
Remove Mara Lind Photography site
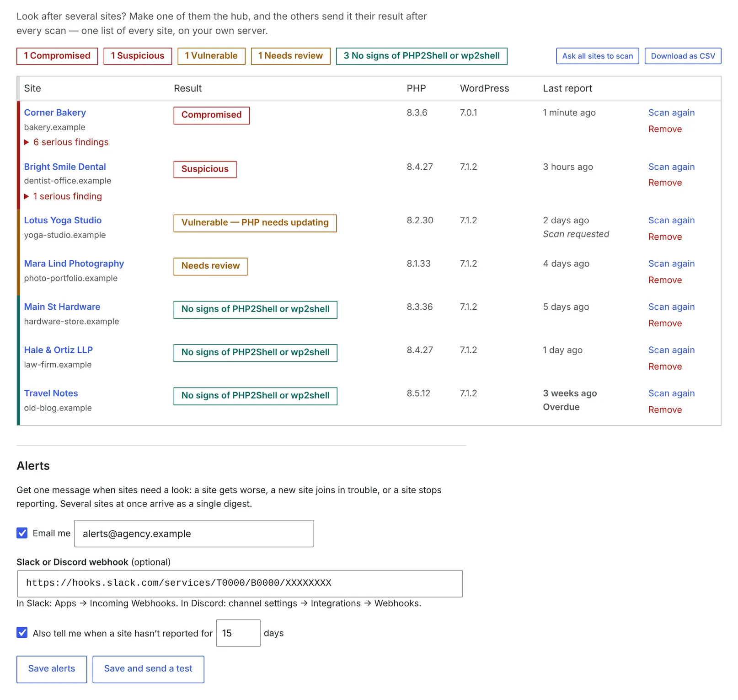(x=665, y=280)
